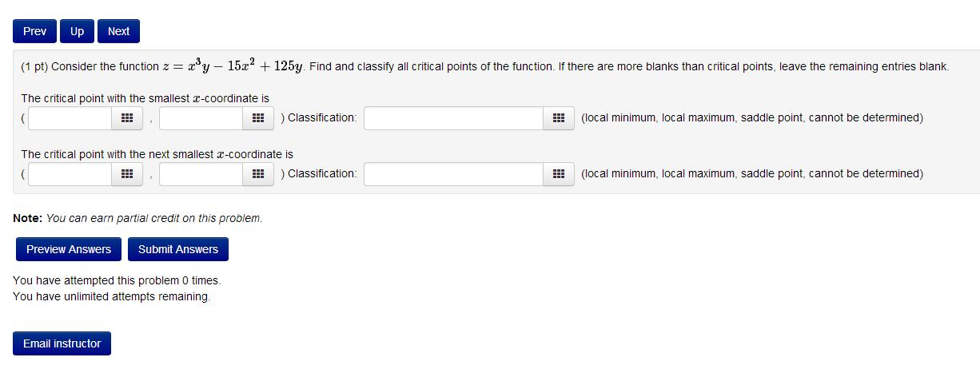Viewport: 980px width, 377px height.
Task: Open equation editor for second point's x-coordinate
Action: click(x=126, y=174)
